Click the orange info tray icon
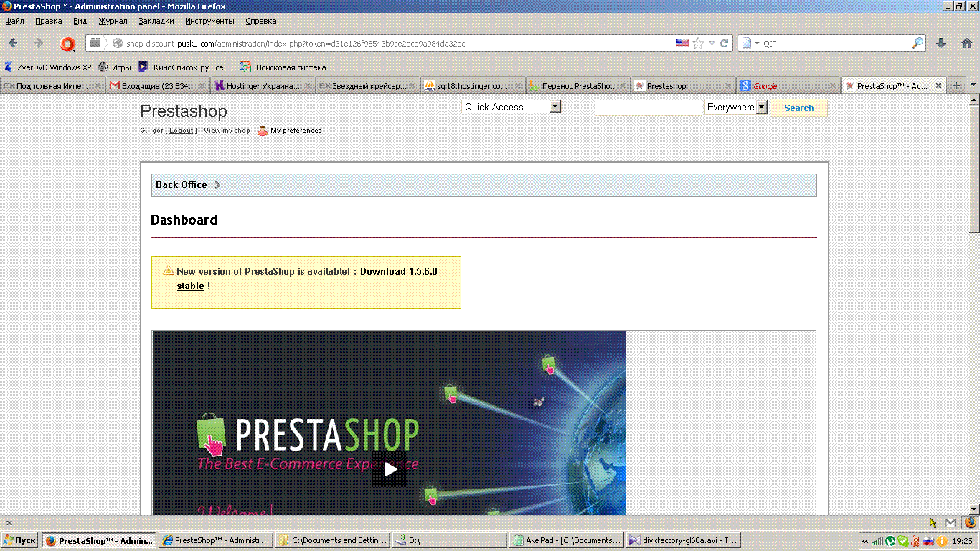 click(x=941, y=540)
